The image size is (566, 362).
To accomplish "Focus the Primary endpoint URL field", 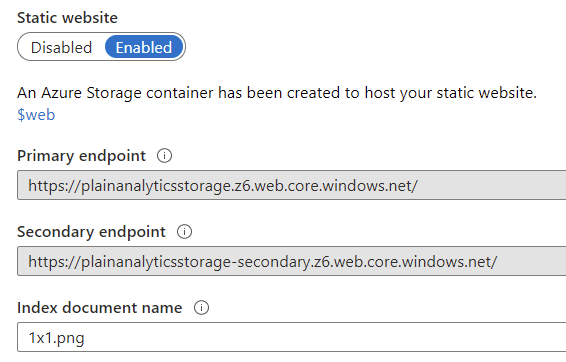I will [292, 186].
